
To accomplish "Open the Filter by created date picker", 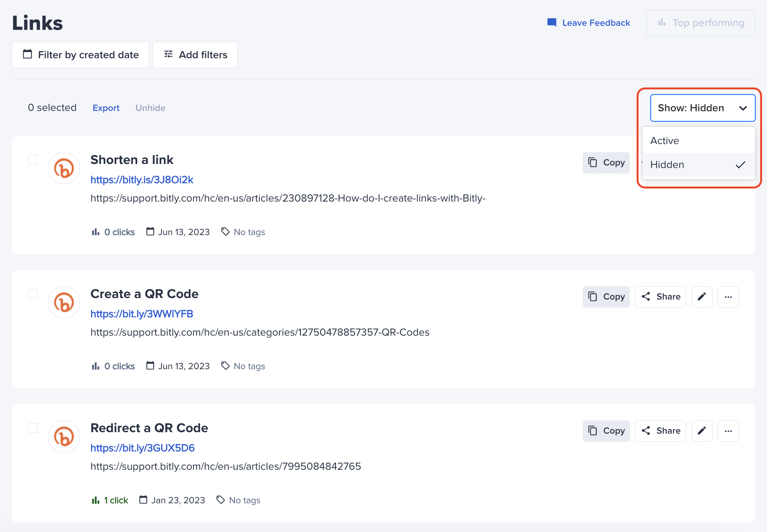I will (x=80, y=55).
